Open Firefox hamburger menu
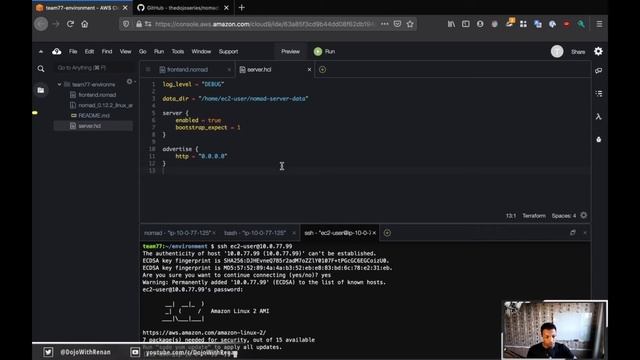 coord(599,24)
